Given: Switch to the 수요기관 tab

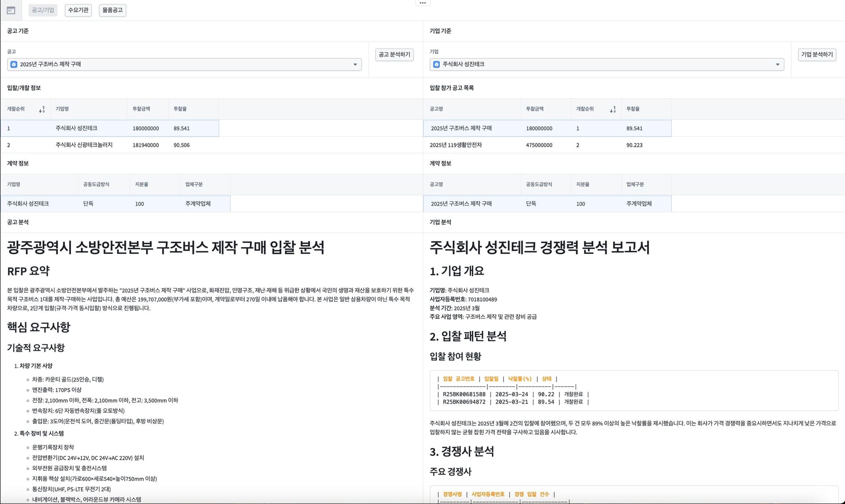Looking at the screenshot, I should [78, 10].
